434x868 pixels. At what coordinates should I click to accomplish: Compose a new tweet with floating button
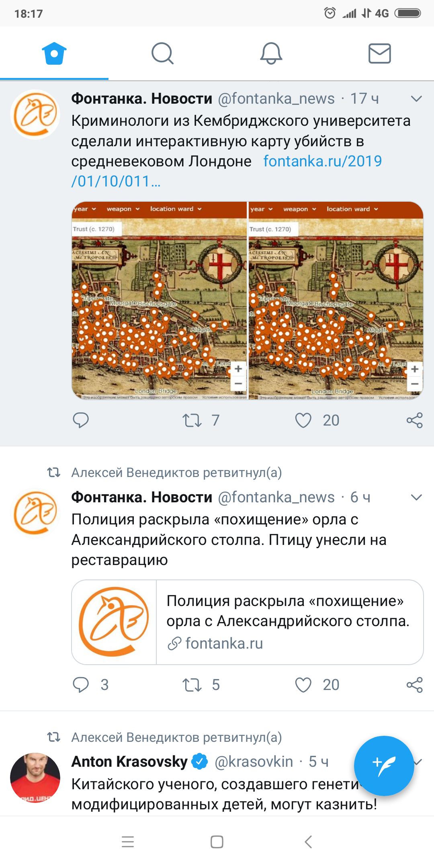pos(384,766)
